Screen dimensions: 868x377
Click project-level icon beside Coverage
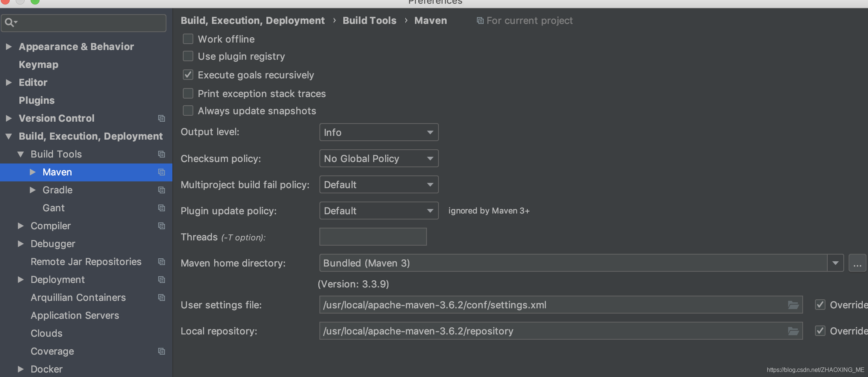[x=162, y=351]
